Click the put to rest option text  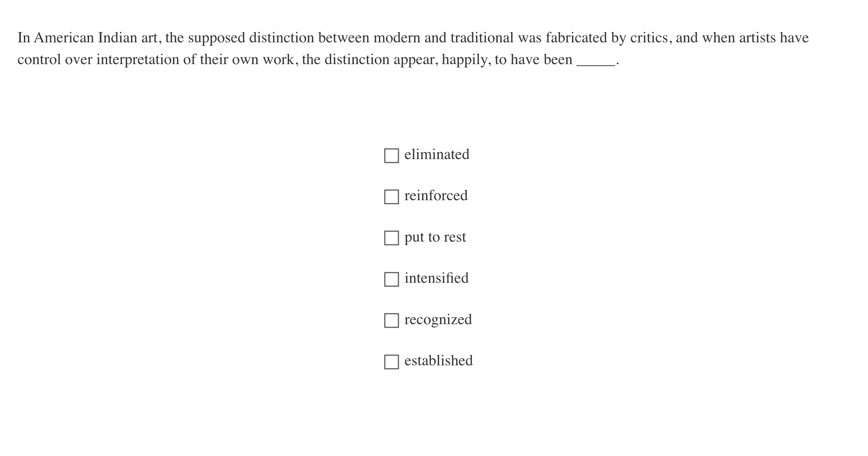pos(435,237)
